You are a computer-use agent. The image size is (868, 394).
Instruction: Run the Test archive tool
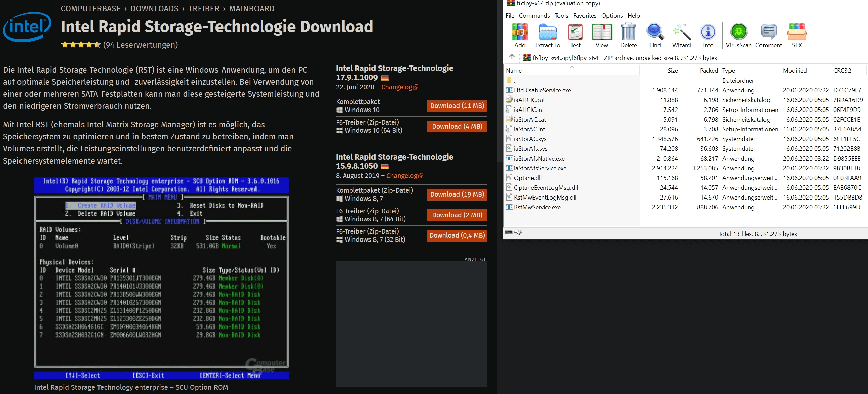point(575,35)
